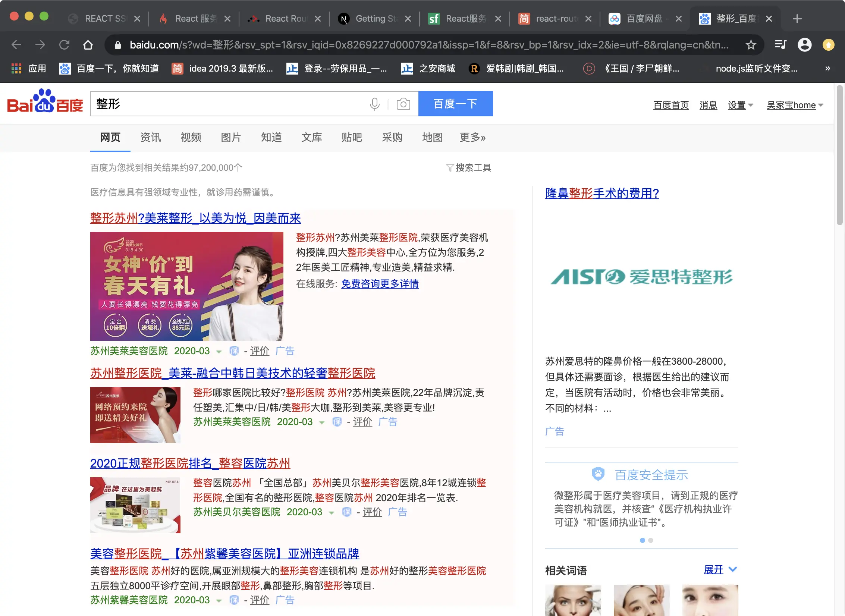845x616 pixels.
Task: Expand the 设置 dropdown
Action: pos(741,106)
